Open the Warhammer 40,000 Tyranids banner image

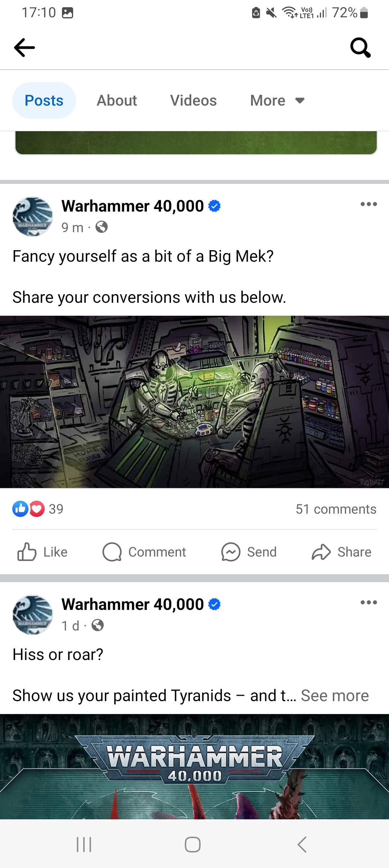[194, 767]
